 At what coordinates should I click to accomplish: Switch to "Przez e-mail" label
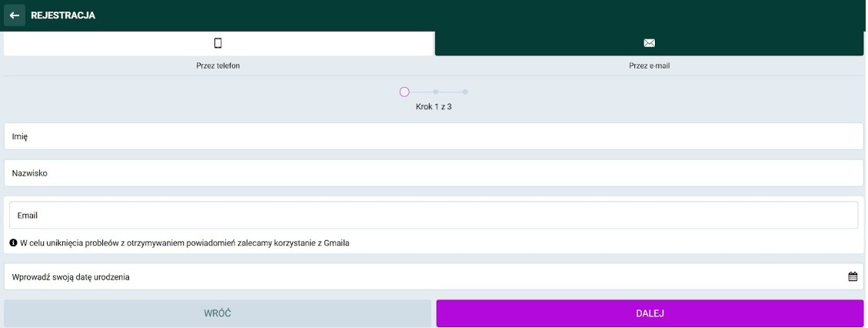(x=649, y=66)
